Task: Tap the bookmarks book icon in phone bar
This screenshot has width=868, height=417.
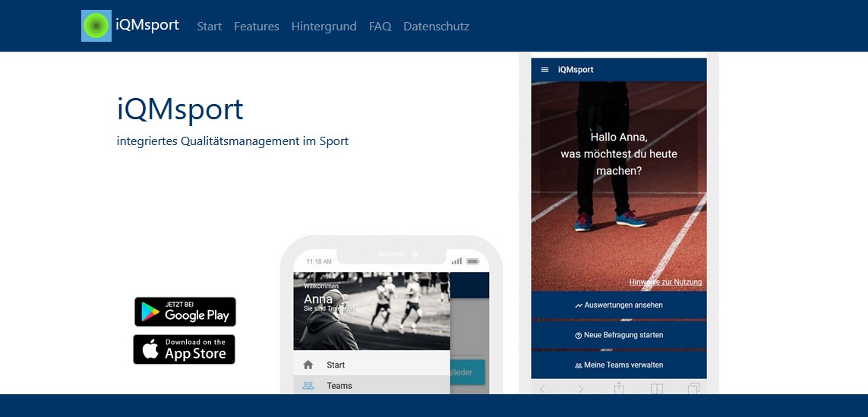Action: 657,389
